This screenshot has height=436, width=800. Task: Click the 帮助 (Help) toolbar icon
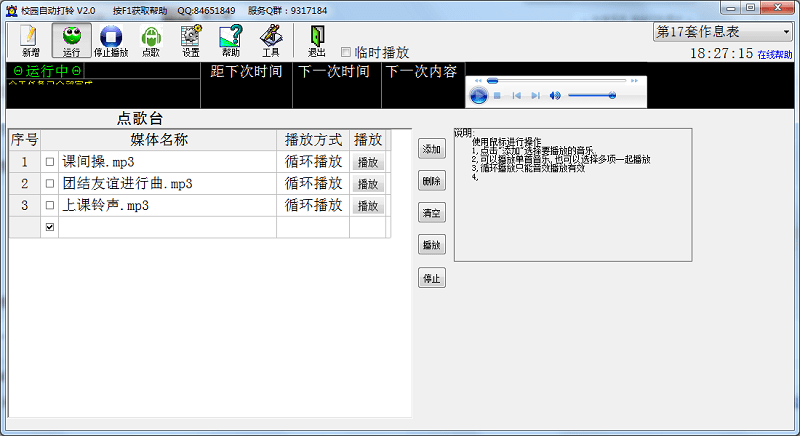click(230, 40)
